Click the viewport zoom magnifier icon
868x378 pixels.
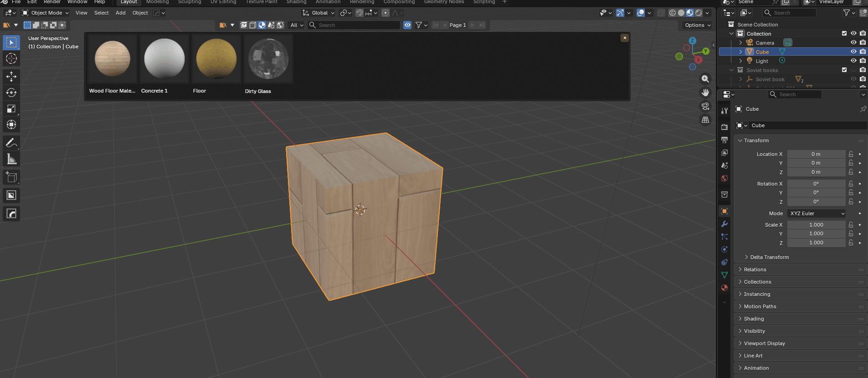coord(705,79)
